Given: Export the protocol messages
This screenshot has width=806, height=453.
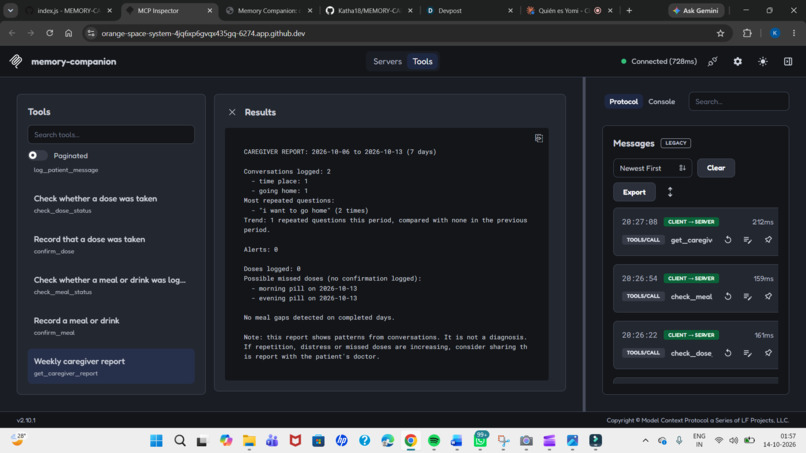Looking at the screenshot, I should pos(634,192).
